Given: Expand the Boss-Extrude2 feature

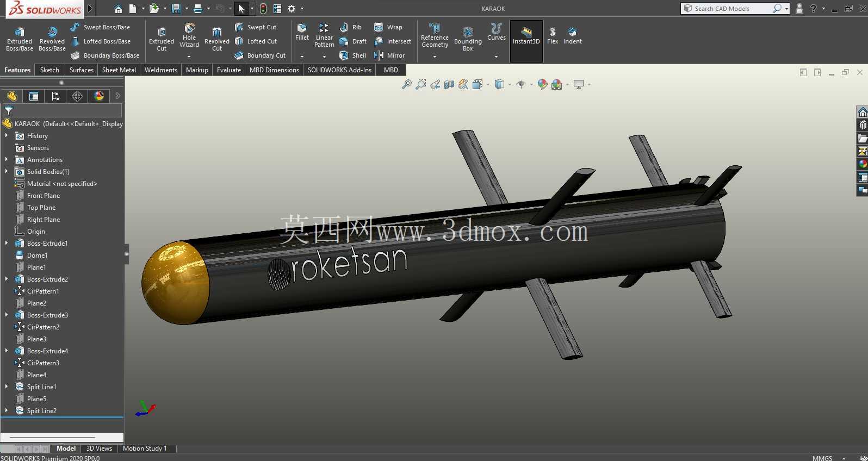Looking at the screenshot, I should (x=7, y=279).
